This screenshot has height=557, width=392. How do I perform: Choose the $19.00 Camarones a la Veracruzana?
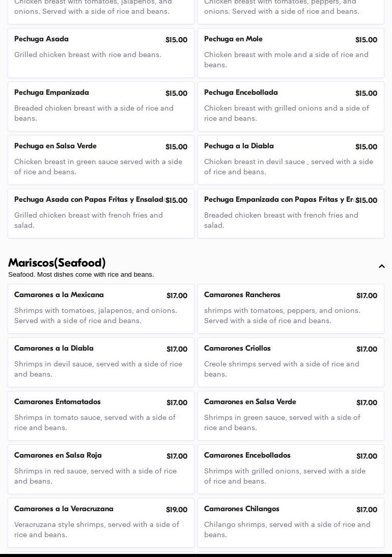tap(101, 522)
